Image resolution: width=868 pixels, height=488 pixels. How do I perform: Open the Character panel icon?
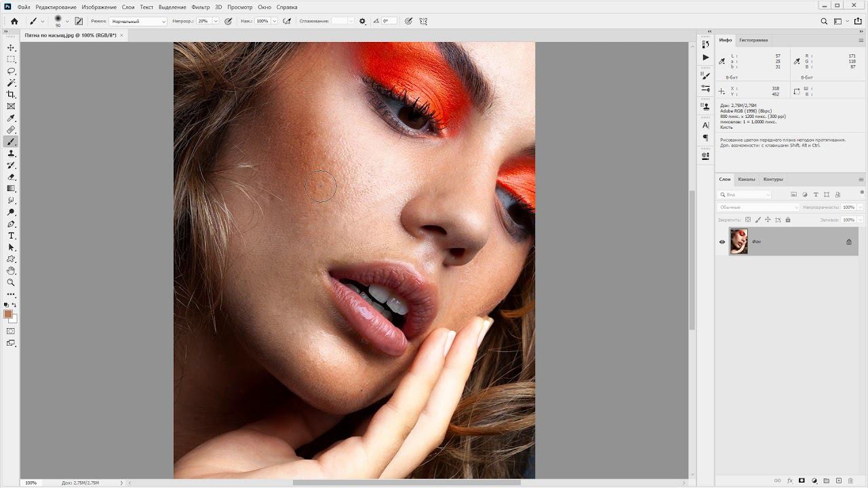[x=705, y=125]
